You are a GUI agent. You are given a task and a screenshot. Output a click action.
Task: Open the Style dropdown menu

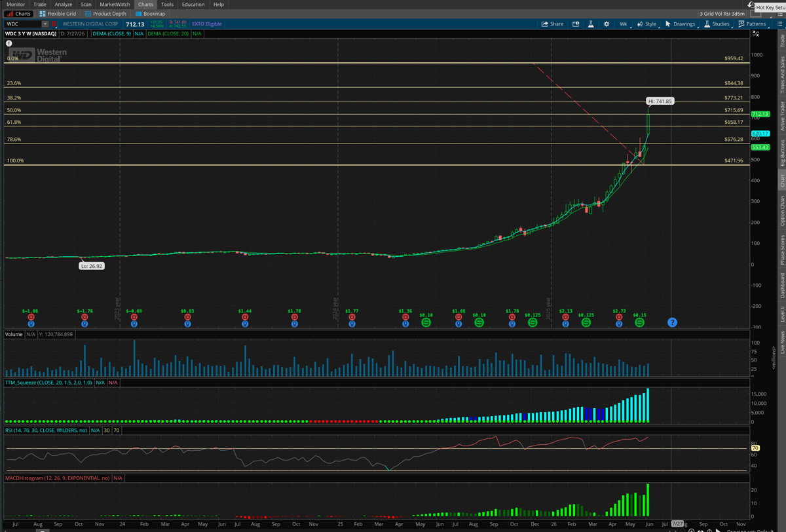coord(646,24)
